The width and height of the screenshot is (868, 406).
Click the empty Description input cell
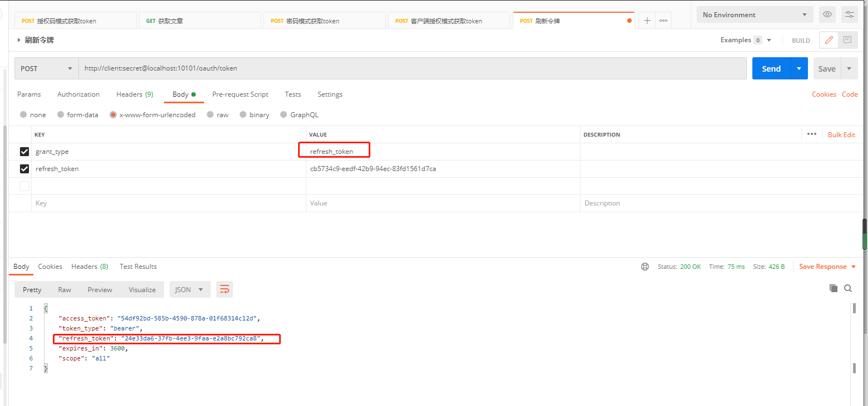[x=722, y=203]
